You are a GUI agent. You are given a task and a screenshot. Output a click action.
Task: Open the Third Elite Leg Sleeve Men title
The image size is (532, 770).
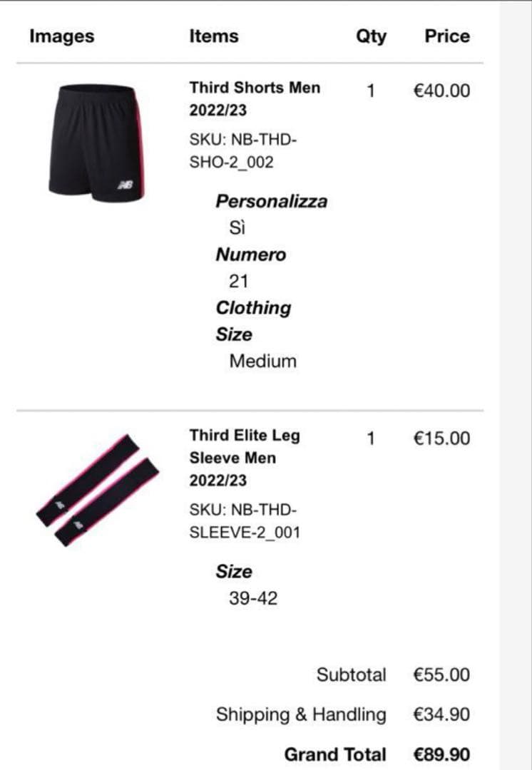tap(245, 457)
